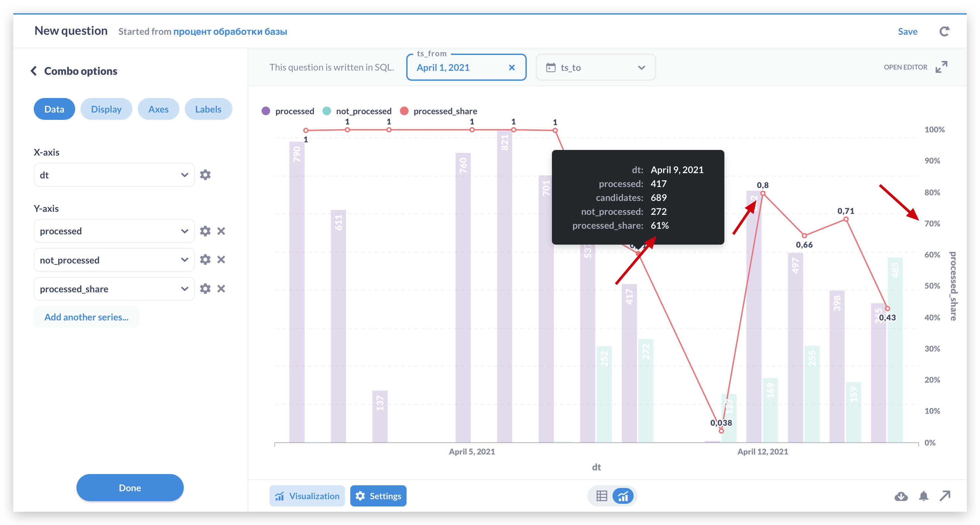The image size is (980, 525).
Task: Click the share arrow icon at bottom right
Action: (945, 496)
